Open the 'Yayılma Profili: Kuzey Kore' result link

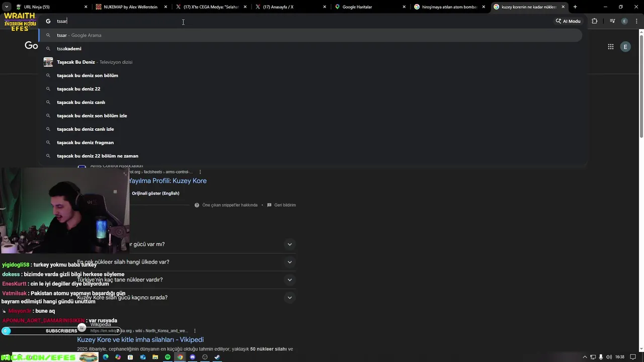pyautogui.click(x=168, y=180)
